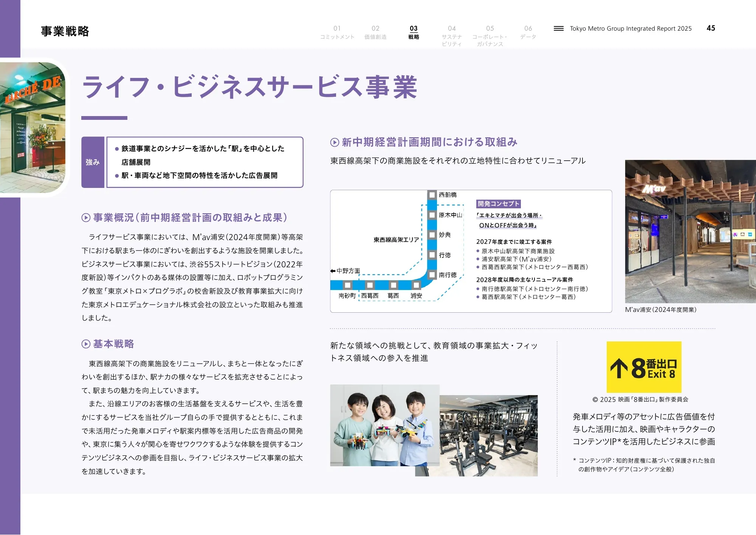Click the 西葛西 station marker on map
Viewport: 756px width, 535px height.
click(370, 285)
